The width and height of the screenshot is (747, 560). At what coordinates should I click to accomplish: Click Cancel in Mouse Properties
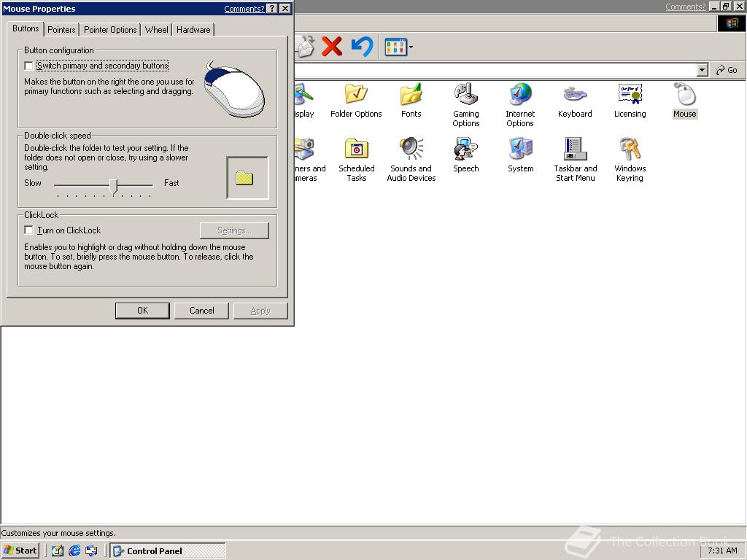point(201,311)
